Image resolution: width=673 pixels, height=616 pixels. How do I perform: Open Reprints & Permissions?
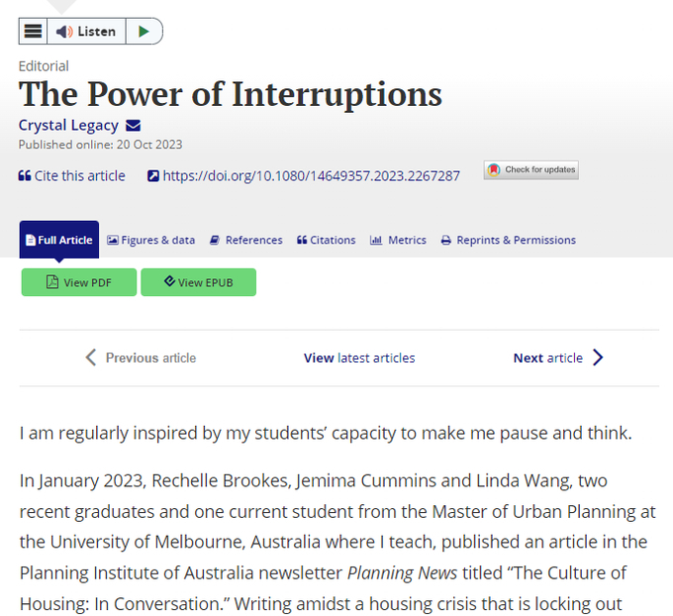point(508,240)
